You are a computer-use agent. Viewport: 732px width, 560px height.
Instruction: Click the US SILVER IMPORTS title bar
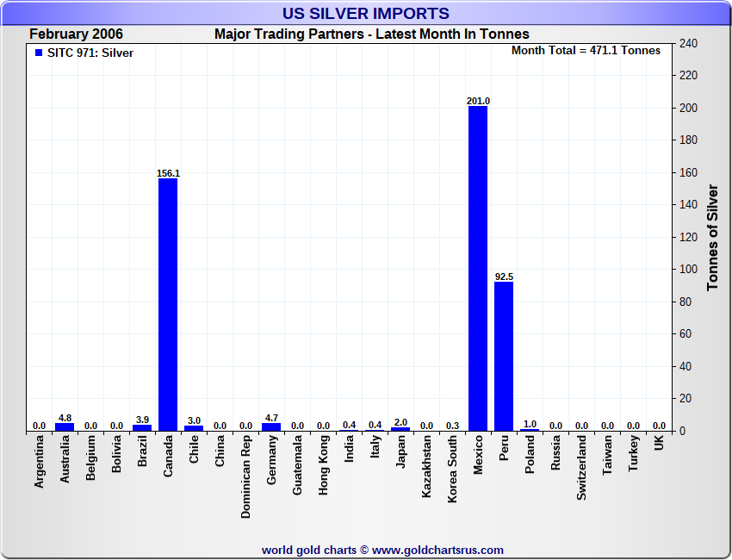click(366, 13)
